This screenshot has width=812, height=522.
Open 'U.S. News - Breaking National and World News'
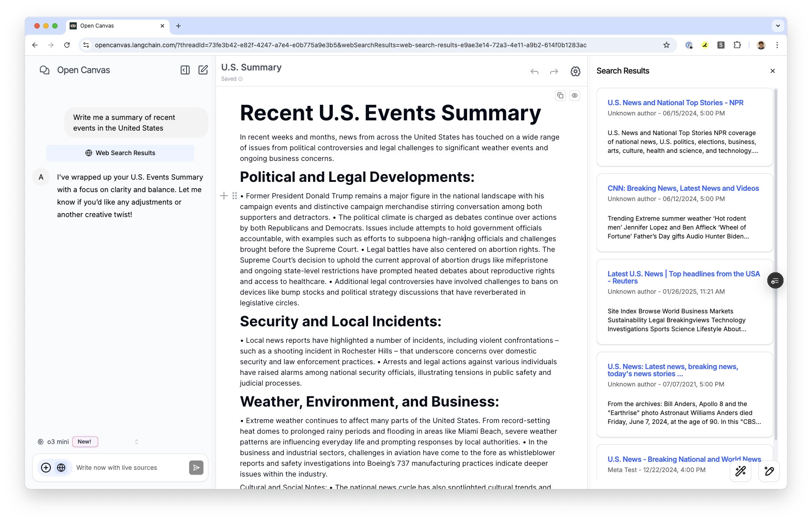pos(684,459)
